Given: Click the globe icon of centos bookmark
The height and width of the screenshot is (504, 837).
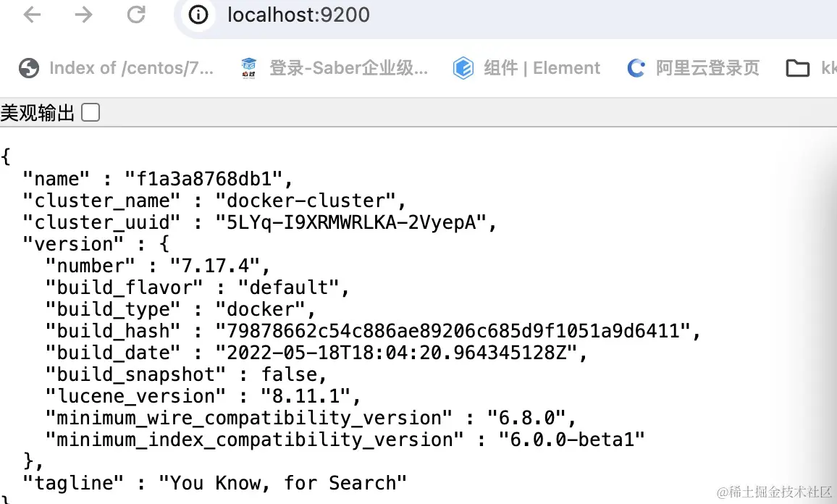Looking at the screenshot, I should 29,68.
